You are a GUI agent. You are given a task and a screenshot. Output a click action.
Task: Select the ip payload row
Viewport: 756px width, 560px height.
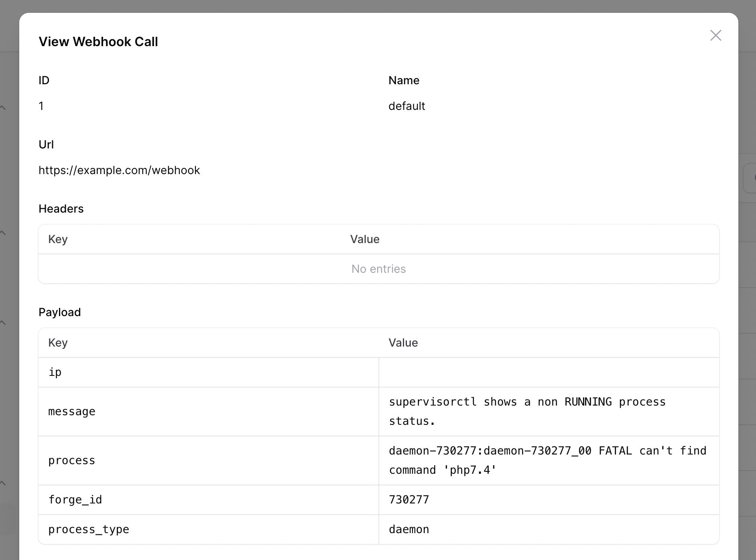[x=55, y=372]
